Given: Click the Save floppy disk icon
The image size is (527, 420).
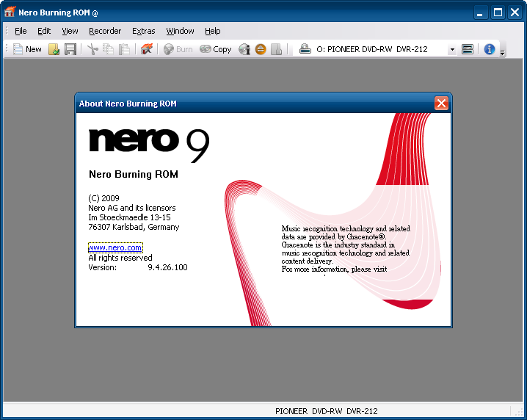Looking at the screenshot, I should 70,49.
